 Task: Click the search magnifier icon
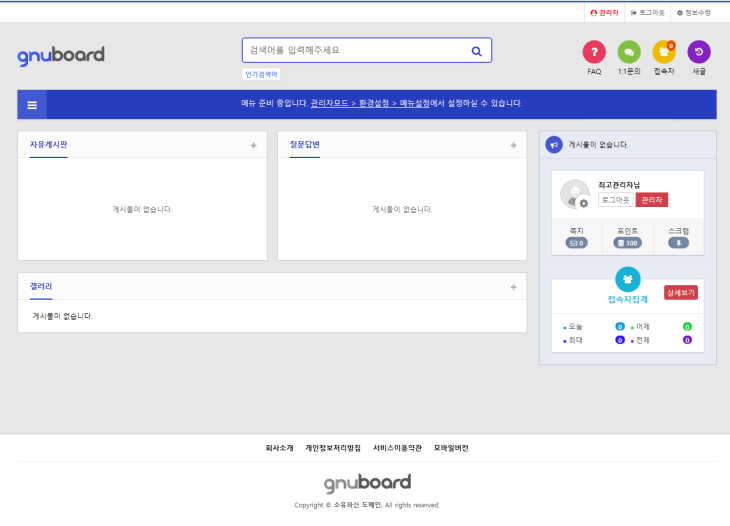476,50
